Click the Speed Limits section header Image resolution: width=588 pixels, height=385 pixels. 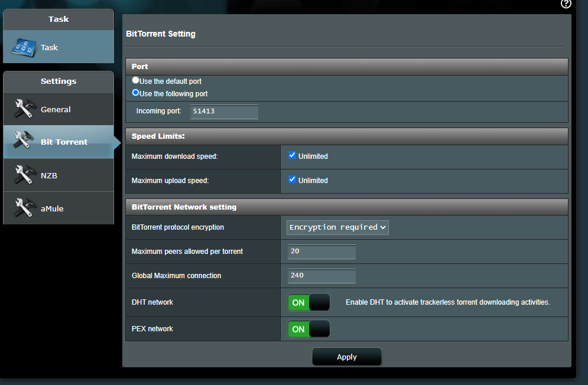(x=347, y=136)
